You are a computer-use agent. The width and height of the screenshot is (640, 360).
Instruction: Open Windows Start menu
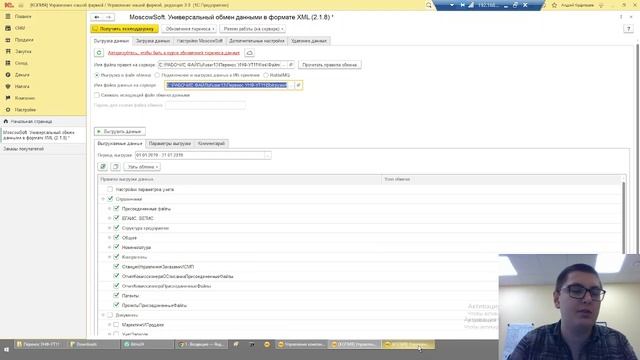[6, 350]
